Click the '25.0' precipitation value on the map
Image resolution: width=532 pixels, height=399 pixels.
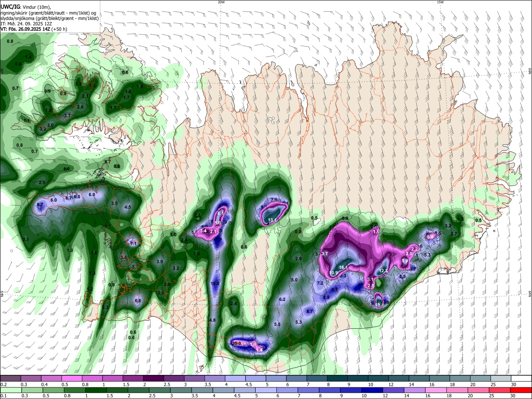tap(236, 343)
